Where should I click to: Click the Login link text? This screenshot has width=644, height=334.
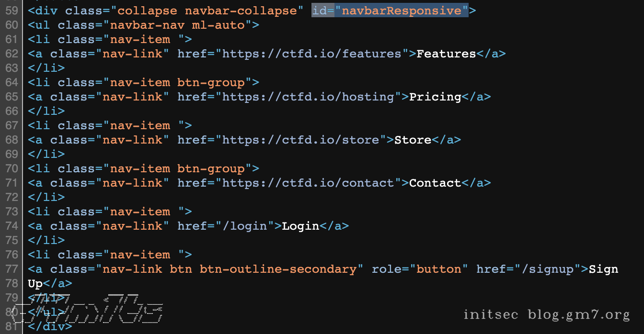300,226
